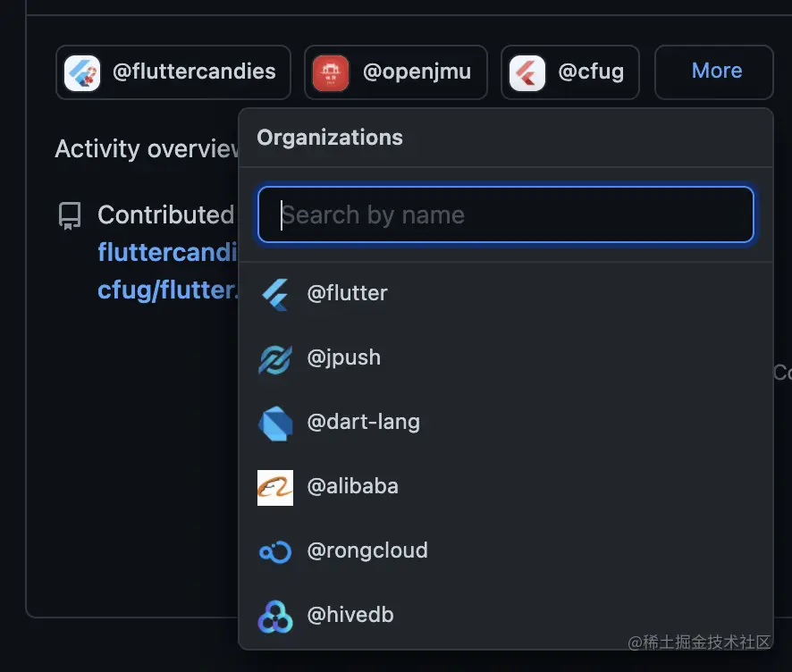Pick @rongcloud in the organizations menu

click(x=506, y=552)
